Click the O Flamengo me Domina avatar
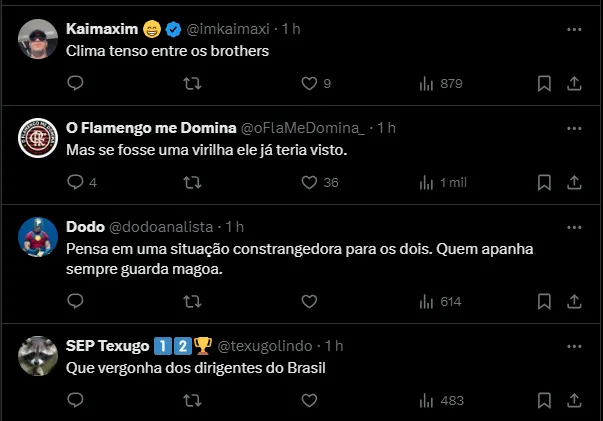Screen dimensions: 603x421 click(x=38, y=137)
